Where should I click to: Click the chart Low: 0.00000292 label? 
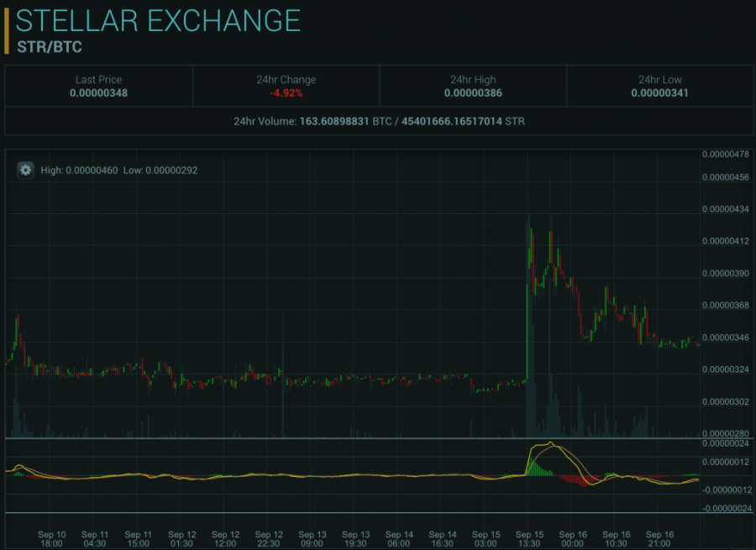coord(160,170)
